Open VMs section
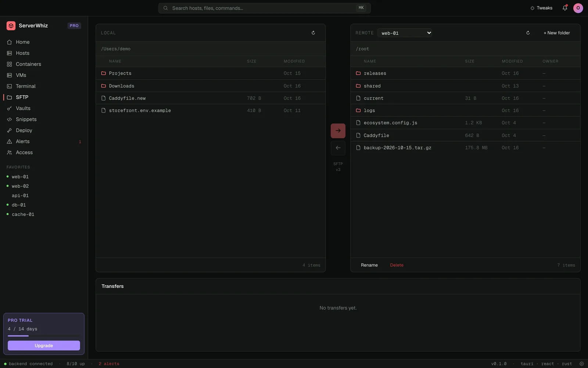This screenshot has height=368, width=588. point(44,75)
